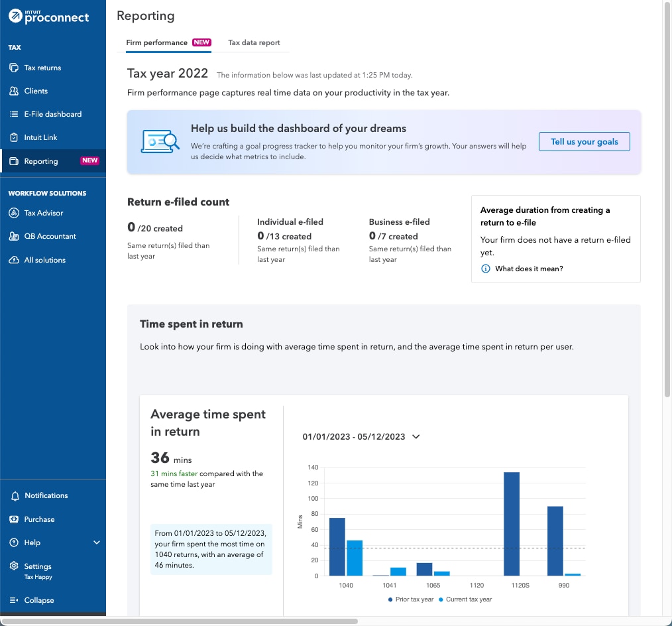Open All solutions label in sidebar
Viewport: 672px width, 626px height.
45,260
